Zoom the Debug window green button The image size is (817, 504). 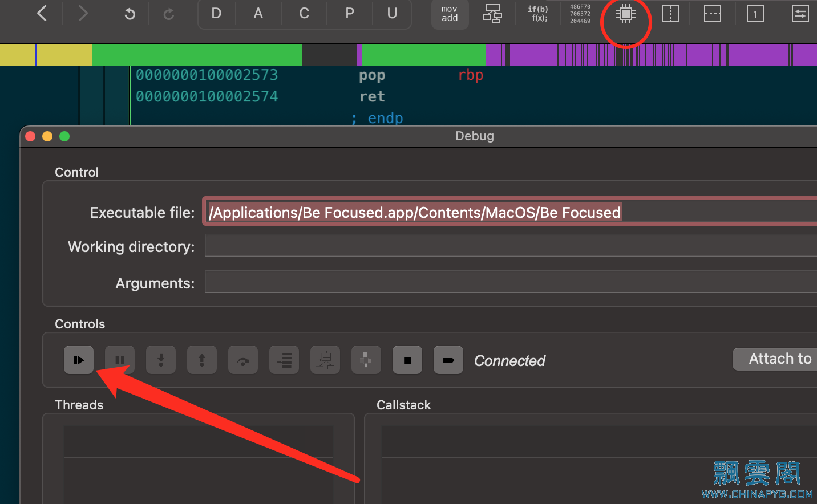tap(64, 136)
